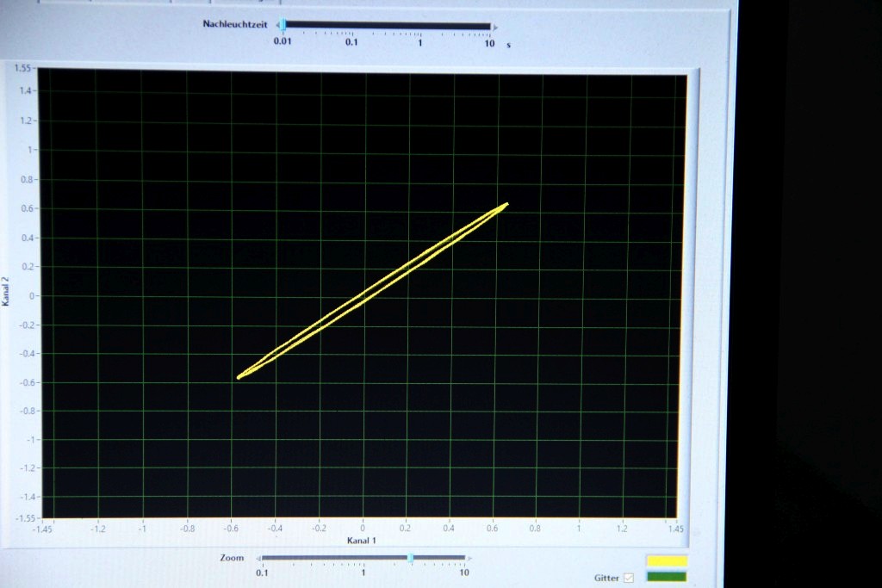The image size is (882, 588).
Task: Set Nachleuchtzeit track to the 0.1 mark
Action: point(351,27)
